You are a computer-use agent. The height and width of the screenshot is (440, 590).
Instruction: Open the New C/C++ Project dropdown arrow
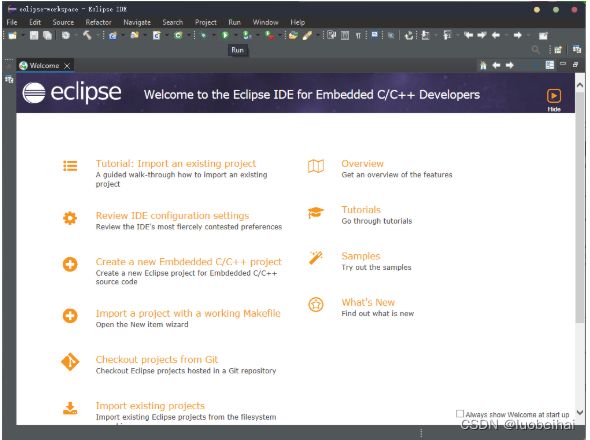(x=122, y=36)
